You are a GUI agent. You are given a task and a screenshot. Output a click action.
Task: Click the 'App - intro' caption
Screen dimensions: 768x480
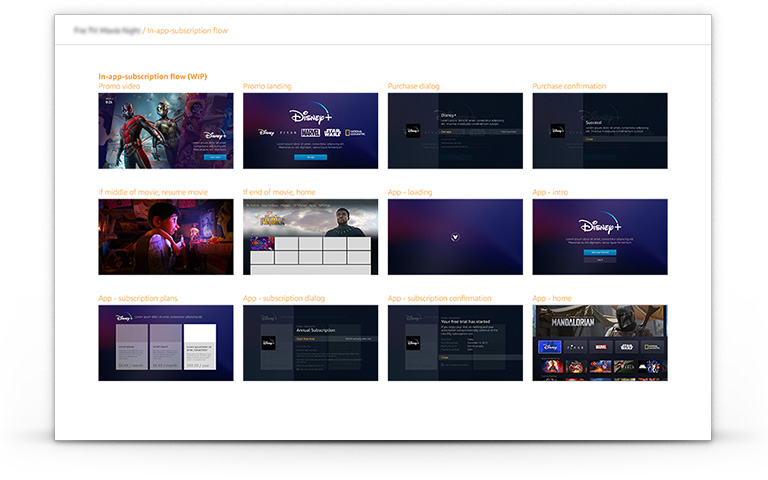pyautogui.click(x=551, y=192)
